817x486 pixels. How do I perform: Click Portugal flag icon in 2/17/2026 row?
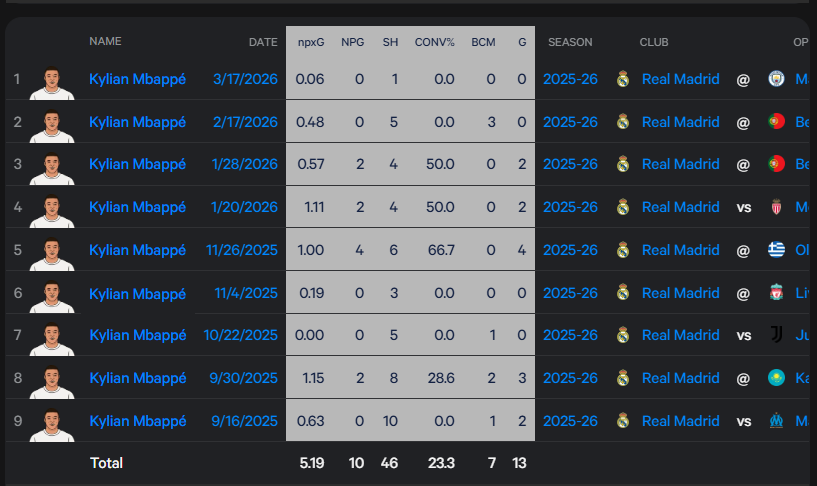pyautogui.click(x=776, y=121)
